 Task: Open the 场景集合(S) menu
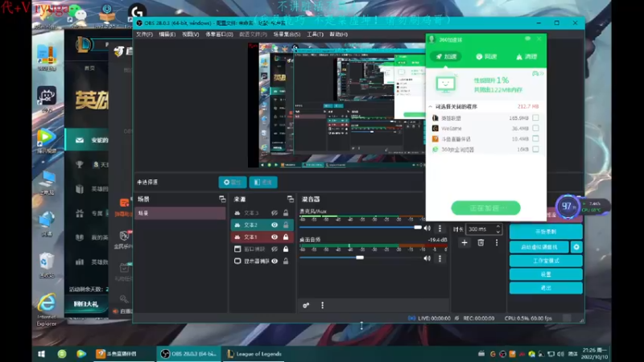click(x=287, y=35)
